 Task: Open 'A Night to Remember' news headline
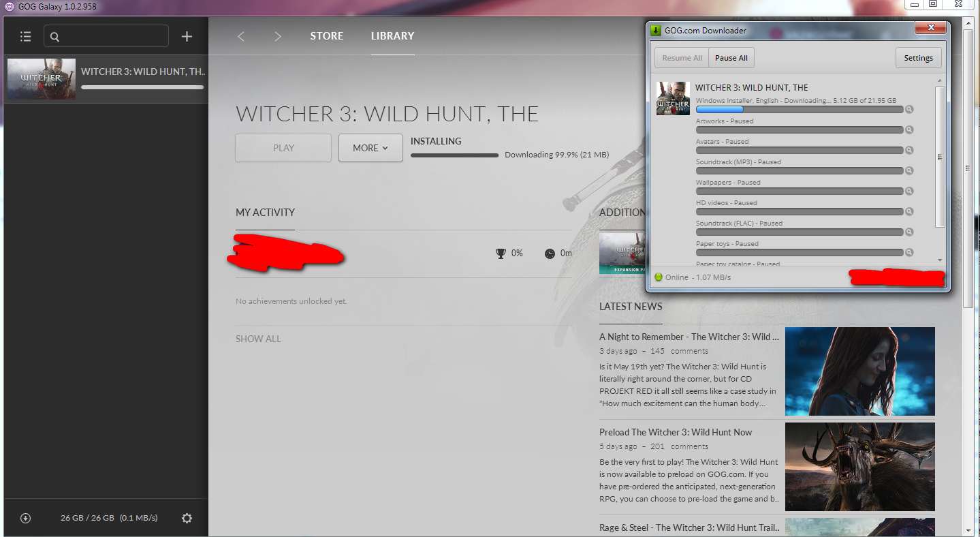point(689,337)
